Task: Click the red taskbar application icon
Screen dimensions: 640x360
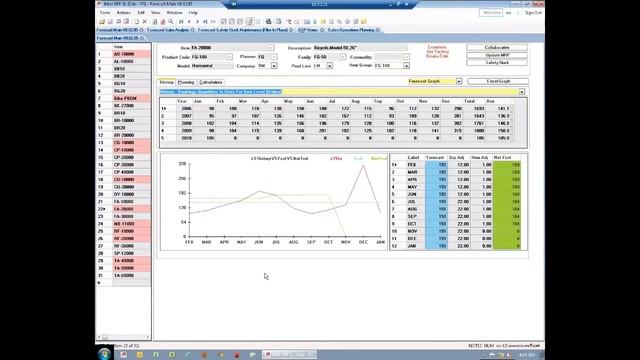Action: pyautogui.click(x=237, y=355)
